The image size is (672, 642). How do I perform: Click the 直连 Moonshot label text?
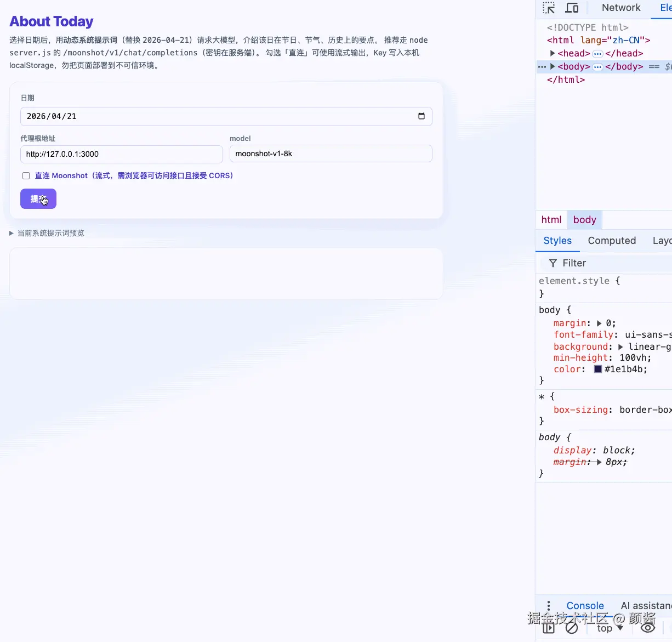[x=134, y=176]
